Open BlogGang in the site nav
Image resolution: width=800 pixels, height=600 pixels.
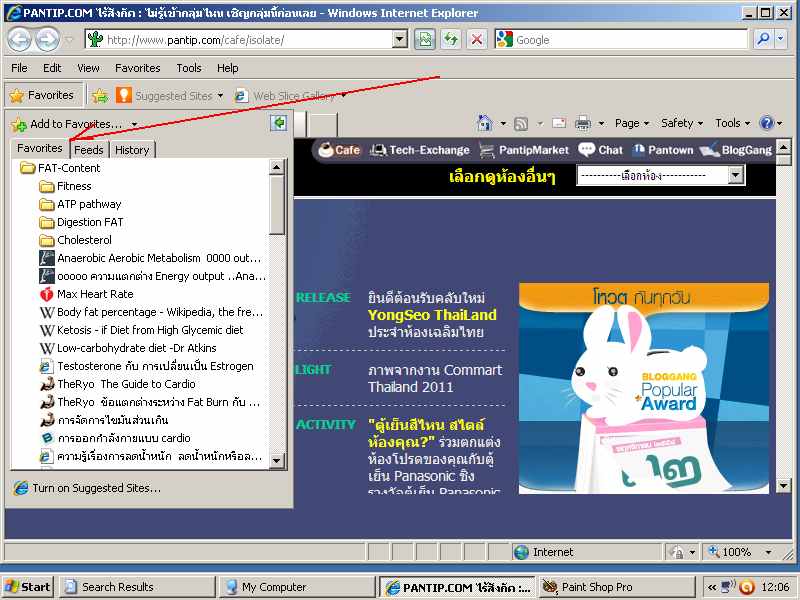736,150
